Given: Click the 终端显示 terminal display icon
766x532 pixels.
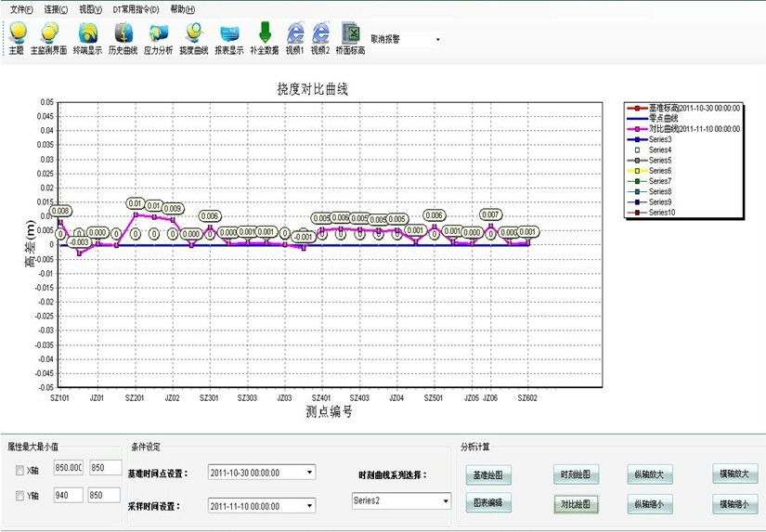Looking at the screenshot, I should (x=87, y=33).
